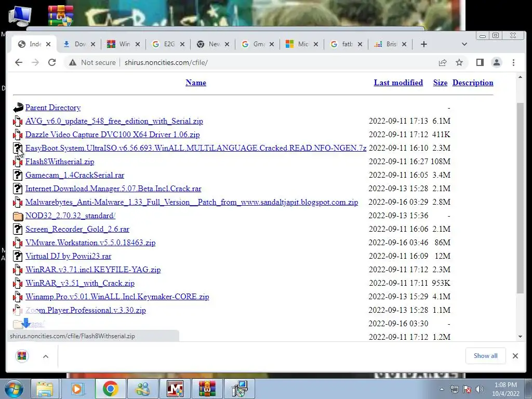Image resolution: width=532 pixels, height=399 pixels.
Task: Open Winamp Pro v5.01 zip link
Action: 117,297
